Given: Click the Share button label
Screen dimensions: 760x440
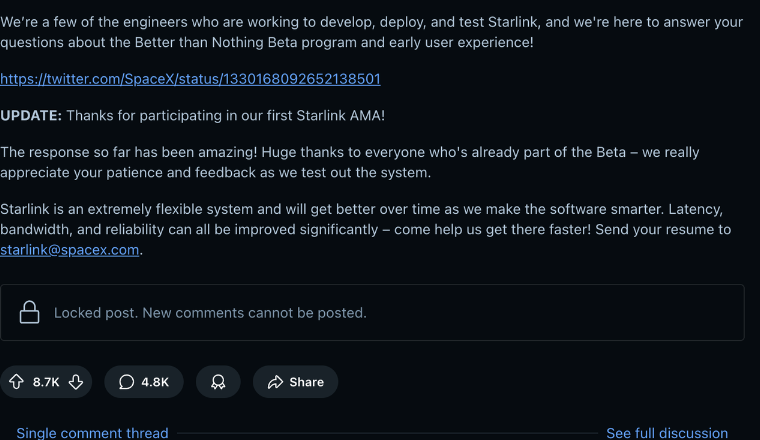Looking at the screenshot, I should [x=306, y=382].
